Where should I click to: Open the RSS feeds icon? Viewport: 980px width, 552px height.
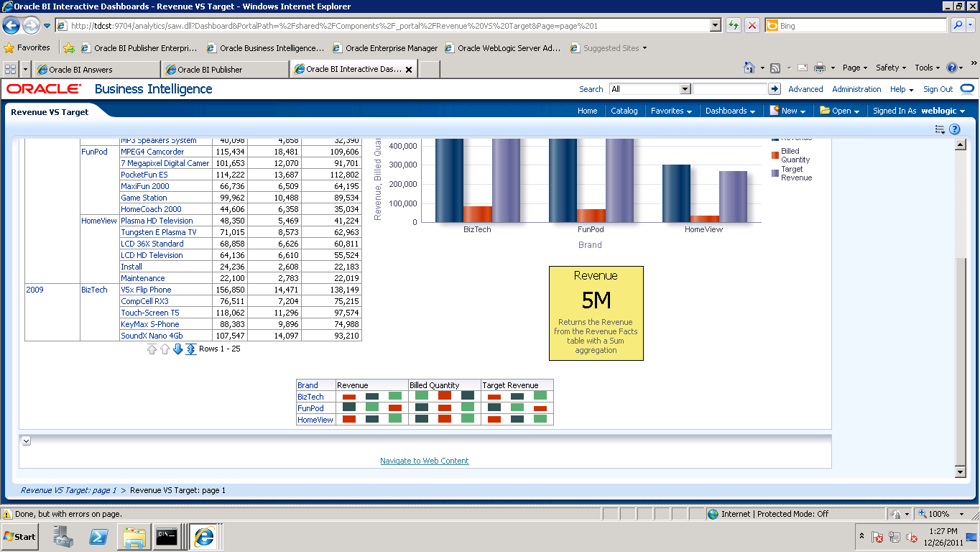click(x=775, y=68)
